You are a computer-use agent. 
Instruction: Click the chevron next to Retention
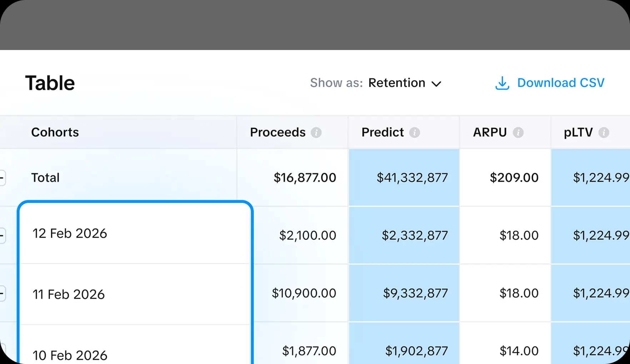436,84
